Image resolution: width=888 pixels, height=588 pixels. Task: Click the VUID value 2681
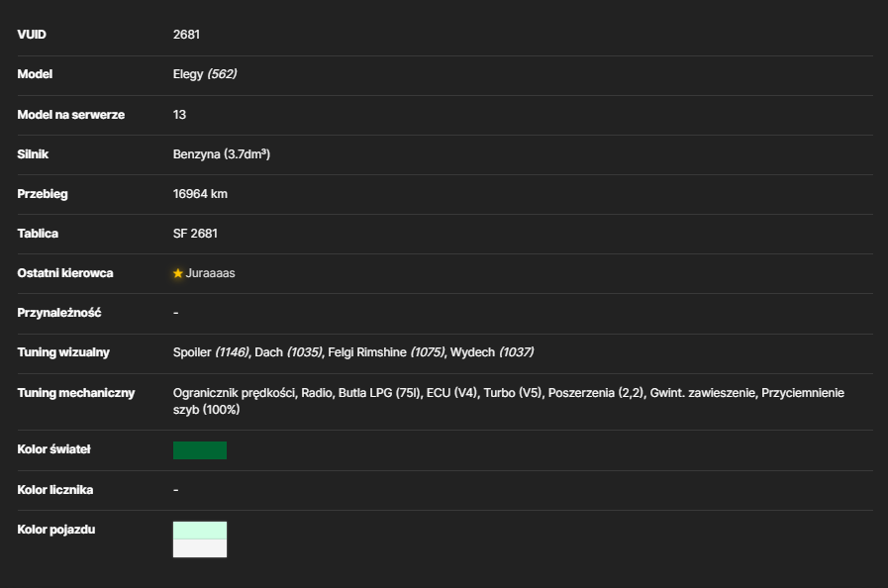(186, 35)
